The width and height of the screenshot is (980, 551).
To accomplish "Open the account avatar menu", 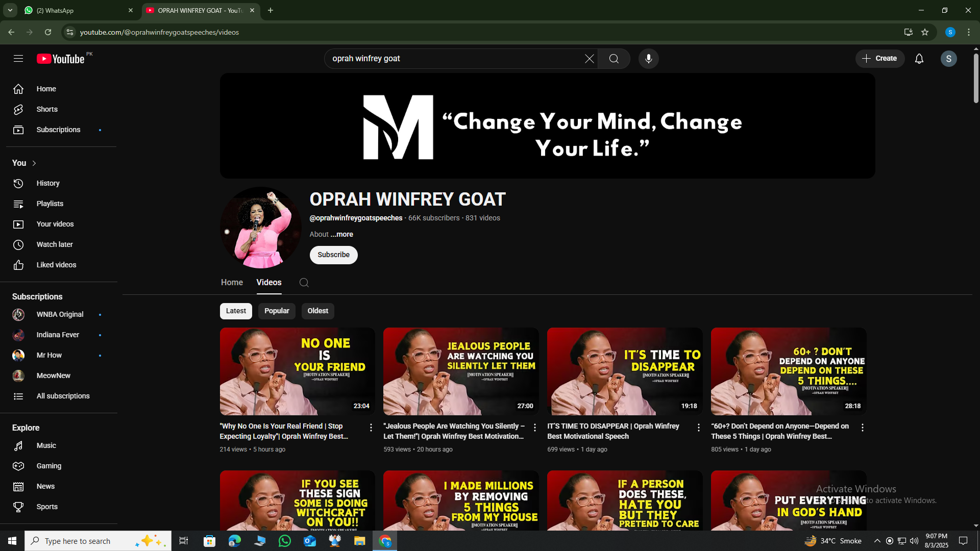I will (x=949, y=59).
